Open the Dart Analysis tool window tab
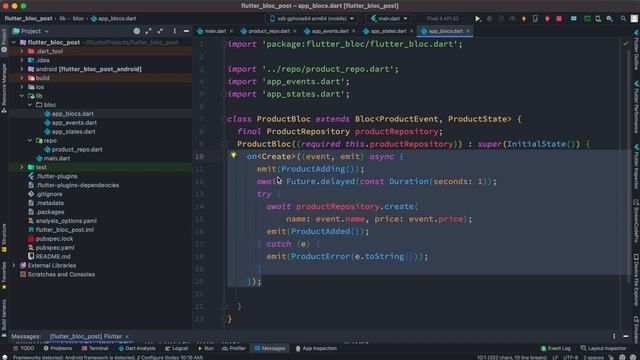 click(x=137, y=348)
